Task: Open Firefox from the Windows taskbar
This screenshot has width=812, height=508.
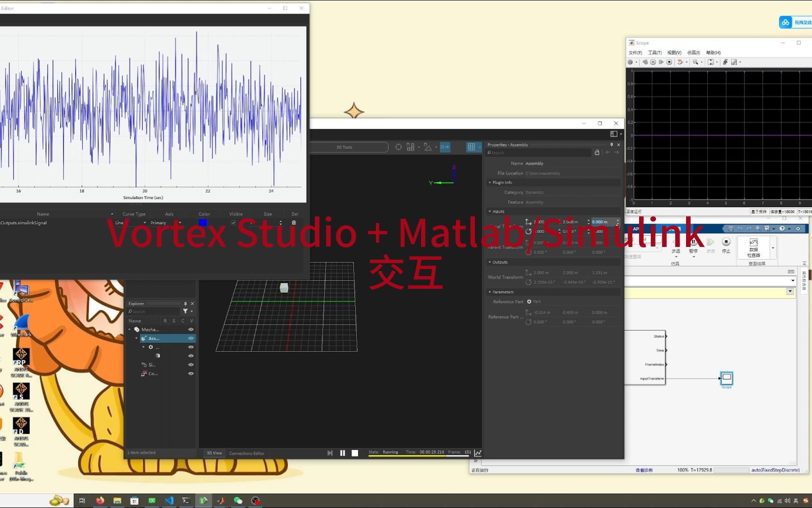Action: coord(100,500)
